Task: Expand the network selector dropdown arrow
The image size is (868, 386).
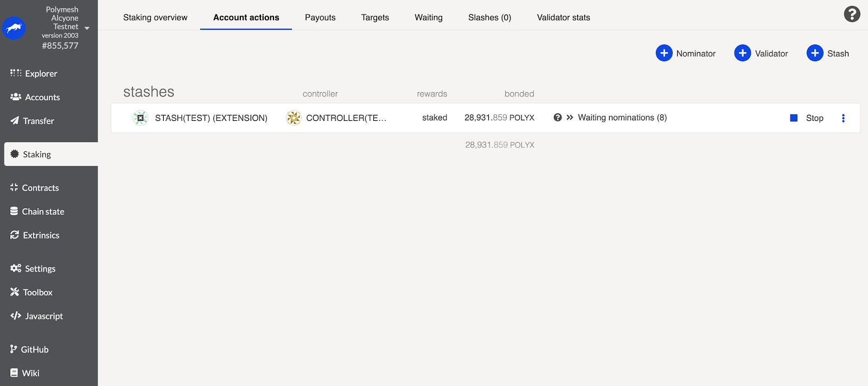Action: coord(87,28)
